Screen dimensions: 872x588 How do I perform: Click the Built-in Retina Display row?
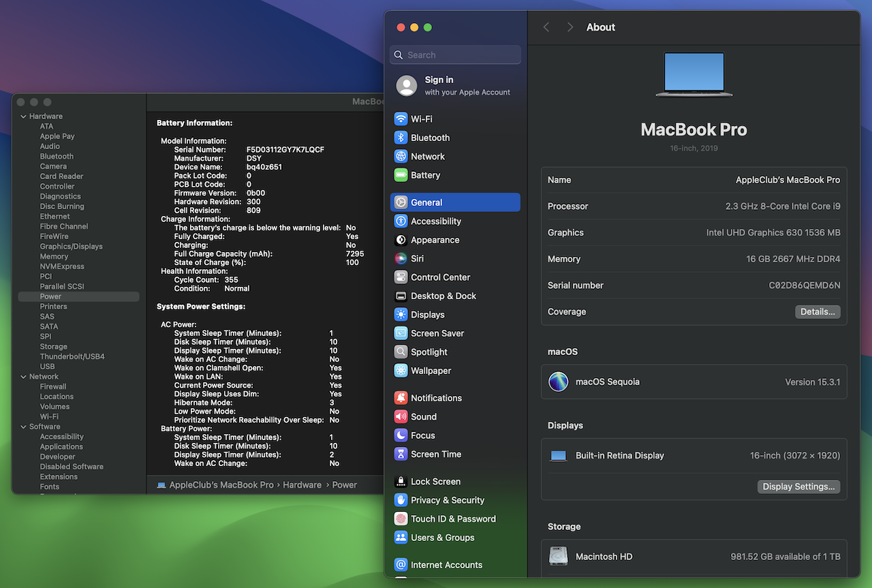(x=694, y=456)
